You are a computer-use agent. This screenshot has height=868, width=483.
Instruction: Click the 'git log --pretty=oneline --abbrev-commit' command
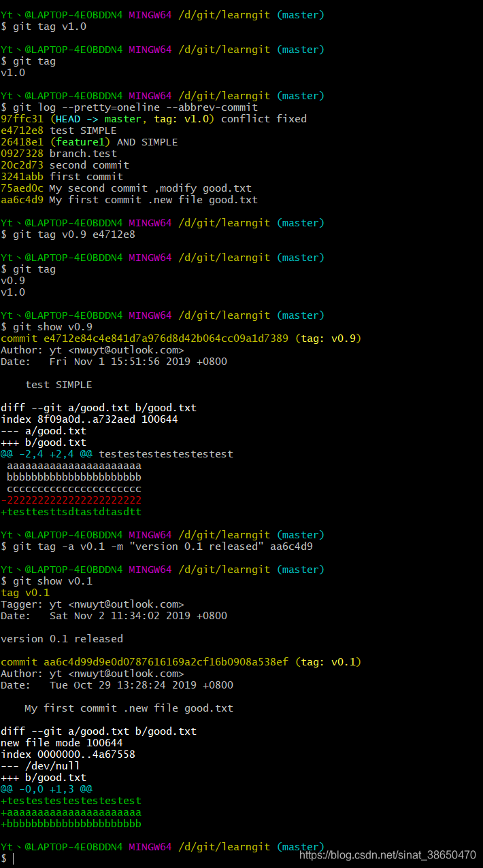129,107
